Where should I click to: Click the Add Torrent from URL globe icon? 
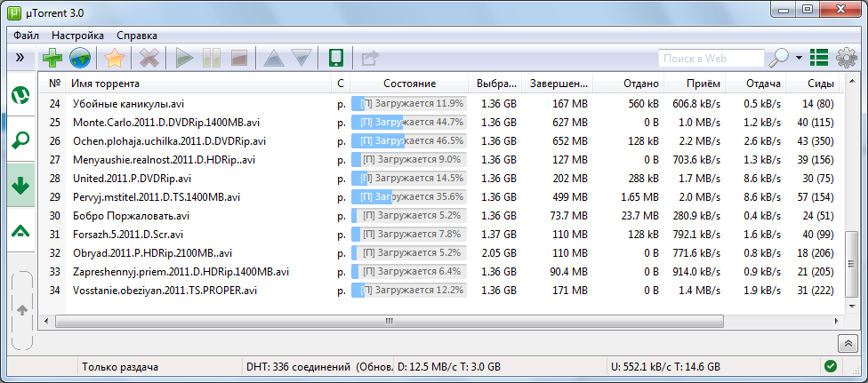80,59
